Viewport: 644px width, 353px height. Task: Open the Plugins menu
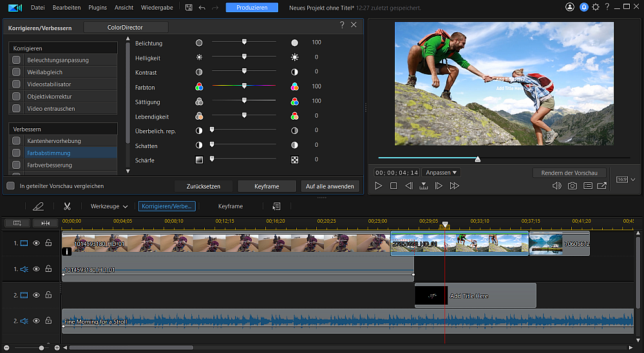click(97, 8)
